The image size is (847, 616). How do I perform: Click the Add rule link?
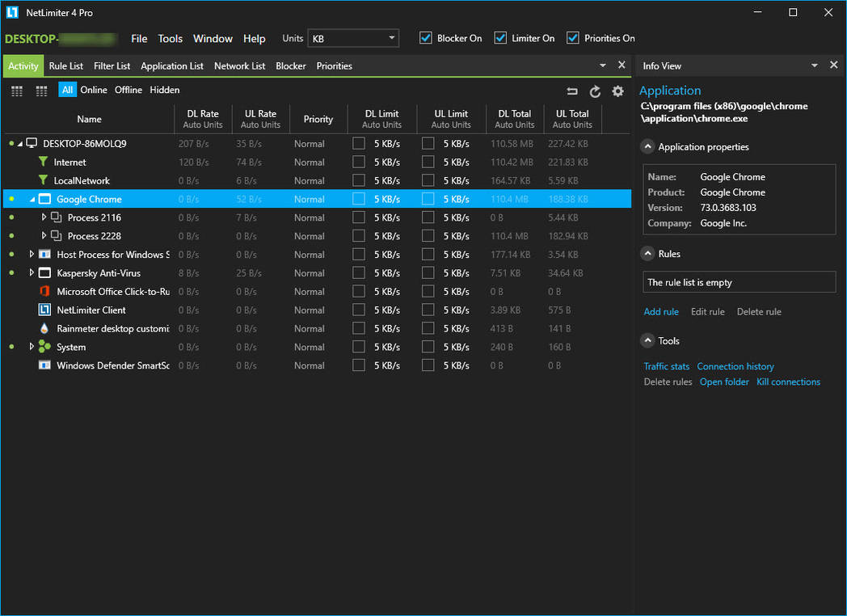[x=661, y=312]
